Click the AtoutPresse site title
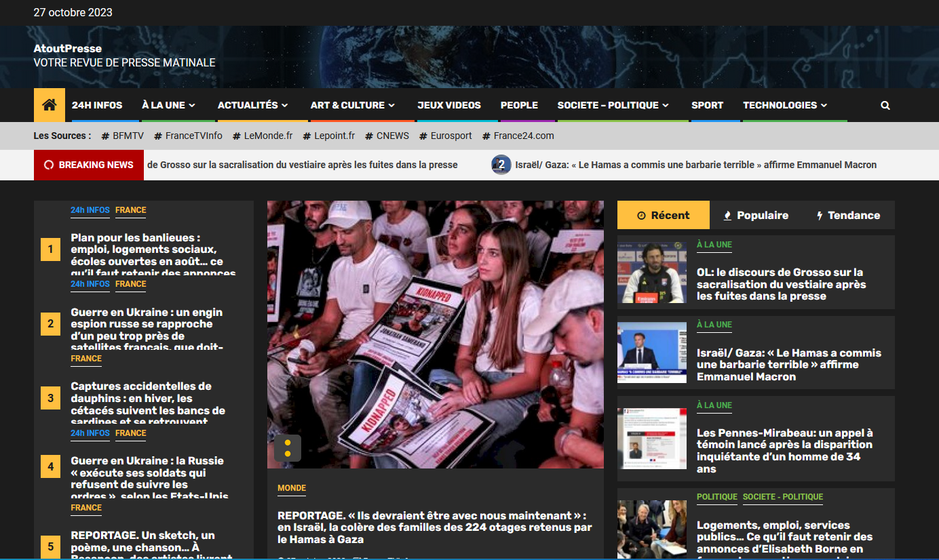This screenshot has height=560, width=939. (68, 48)
